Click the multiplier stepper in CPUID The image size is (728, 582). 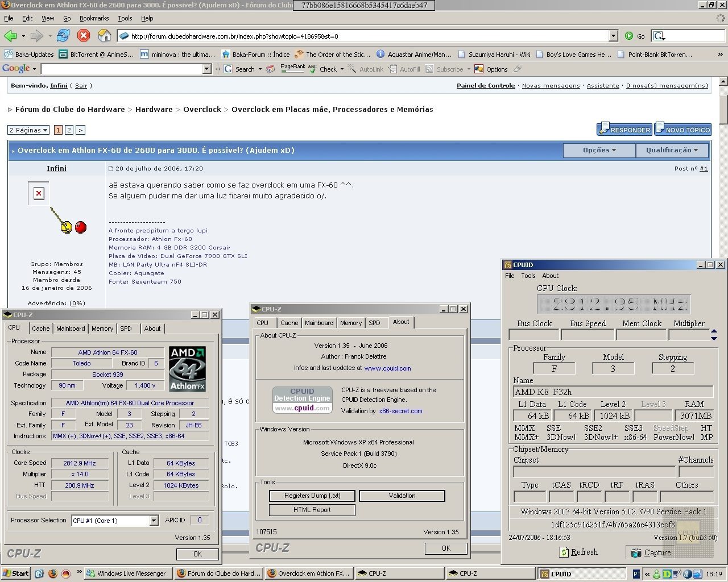click(714, 335)
